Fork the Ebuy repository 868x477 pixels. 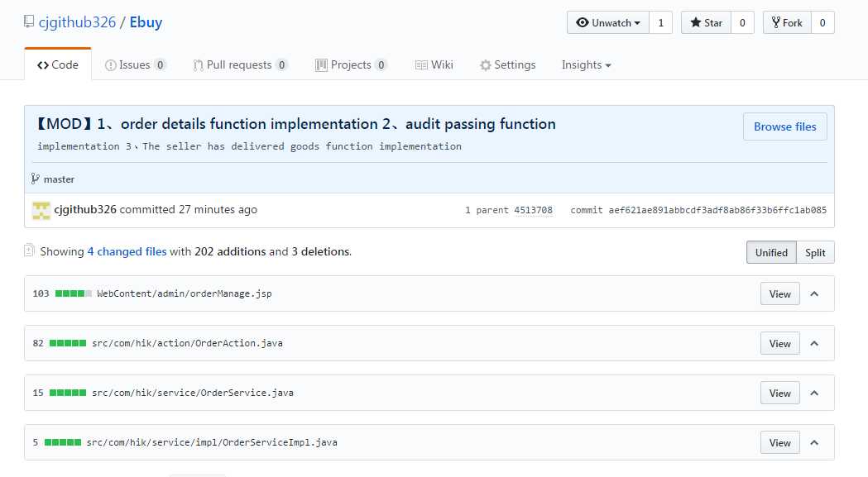(786, 23)
